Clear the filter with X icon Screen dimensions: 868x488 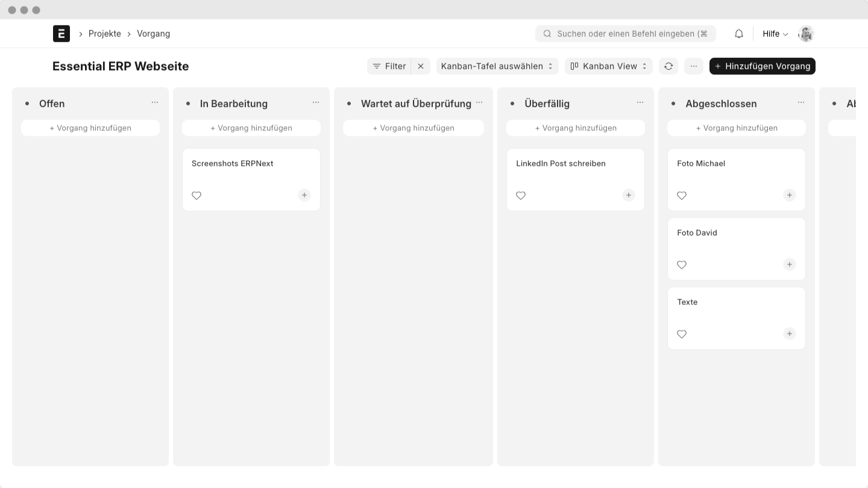[x=421, y=66]
